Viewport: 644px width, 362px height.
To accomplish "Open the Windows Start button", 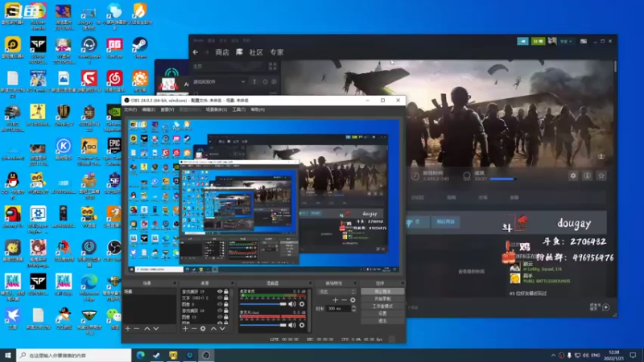I will pyautogui.click(x=8, y=355).
